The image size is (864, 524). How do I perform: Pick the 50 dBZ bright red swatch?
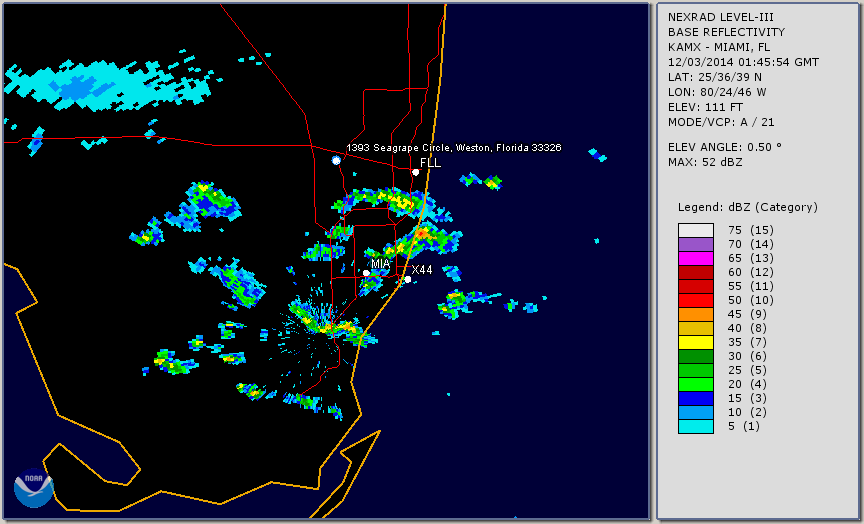tap(696, 300)
